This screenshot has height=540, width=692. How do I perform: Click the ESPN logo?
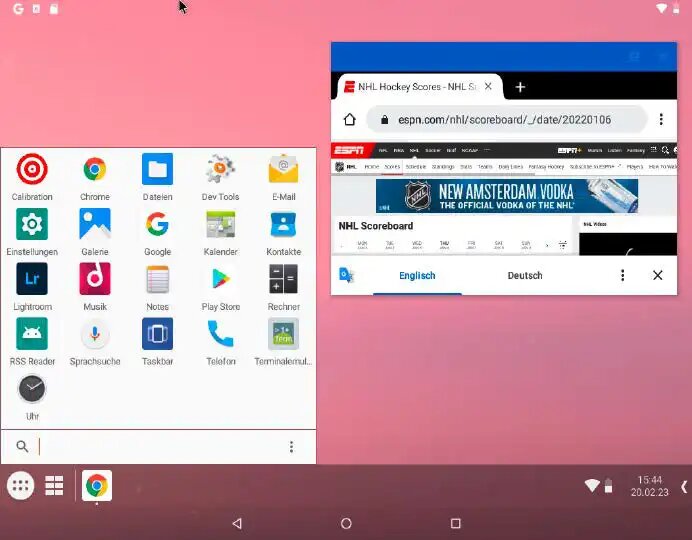pyautogui.click(x=349, y=150)
